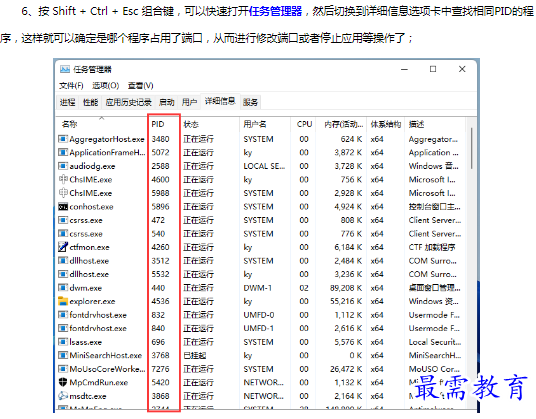
Task: Click the icon of csrss.exe with PID 472
Action: click(x=63, y=220)
